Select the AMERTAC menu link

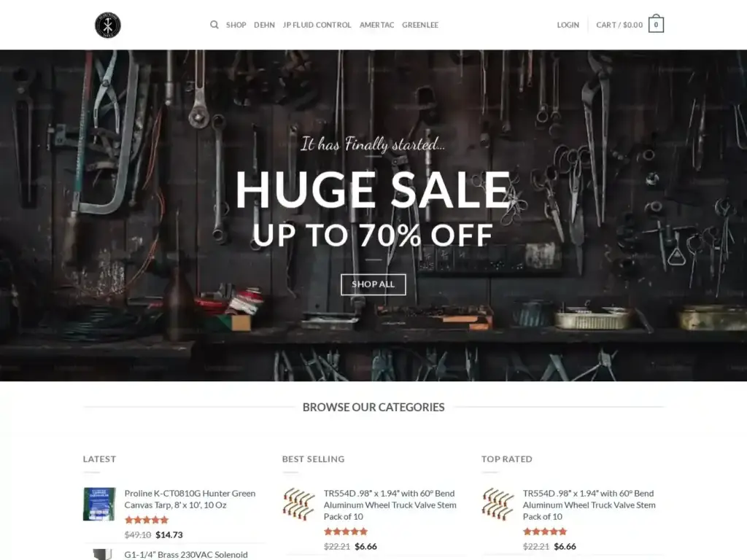[x=377, y=25]
